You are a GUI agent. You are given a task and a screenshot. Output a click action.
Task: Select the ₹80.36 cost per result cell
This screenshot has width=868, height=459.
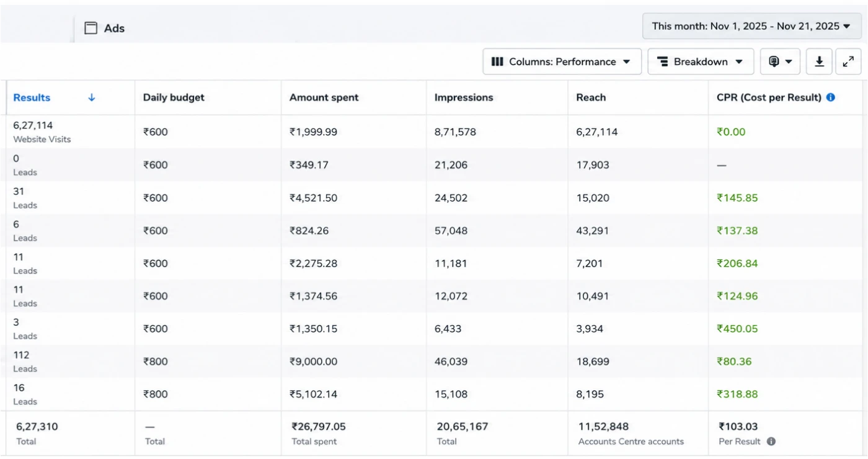pos(734,361)
